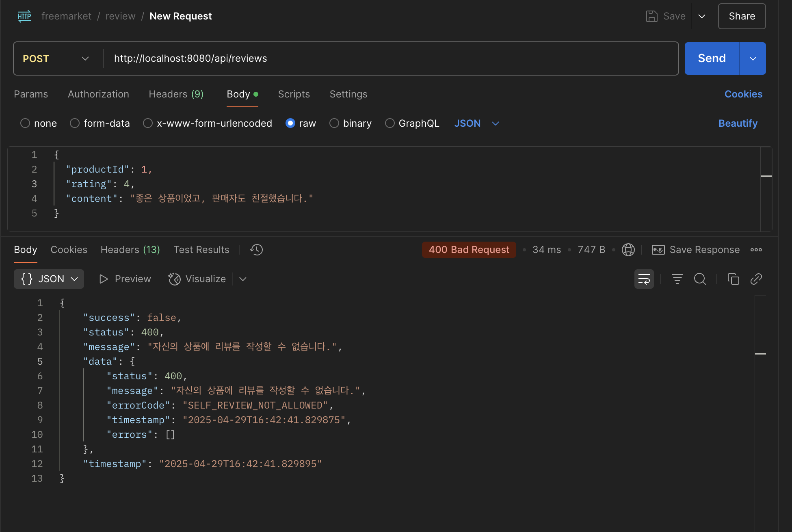Image resolution: width=792 pixels, height=532 pixels.
Task: Select the form-data radio button
Action: pos(75,123)
